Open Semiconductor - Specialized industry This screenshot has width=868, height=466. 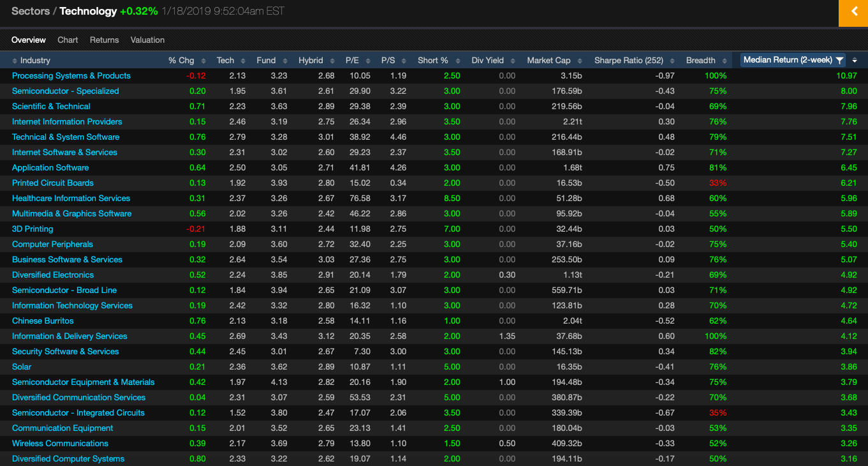66,91
